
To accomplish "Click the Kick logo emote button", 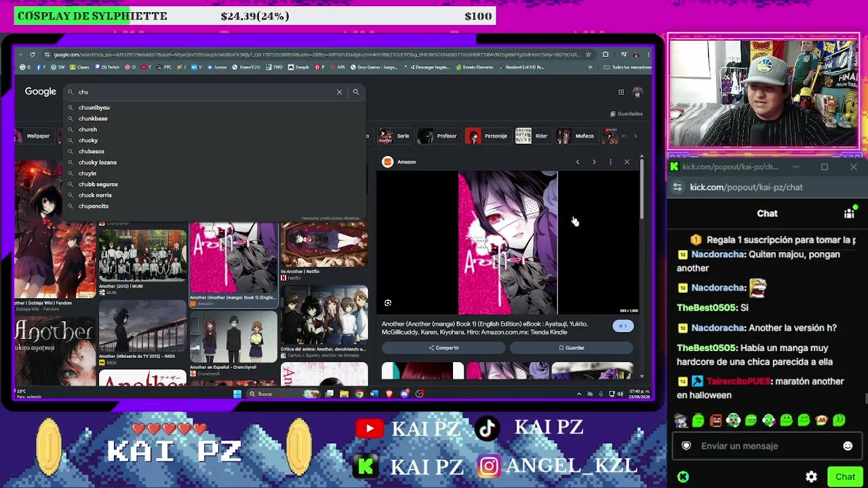I will [683, 476].
